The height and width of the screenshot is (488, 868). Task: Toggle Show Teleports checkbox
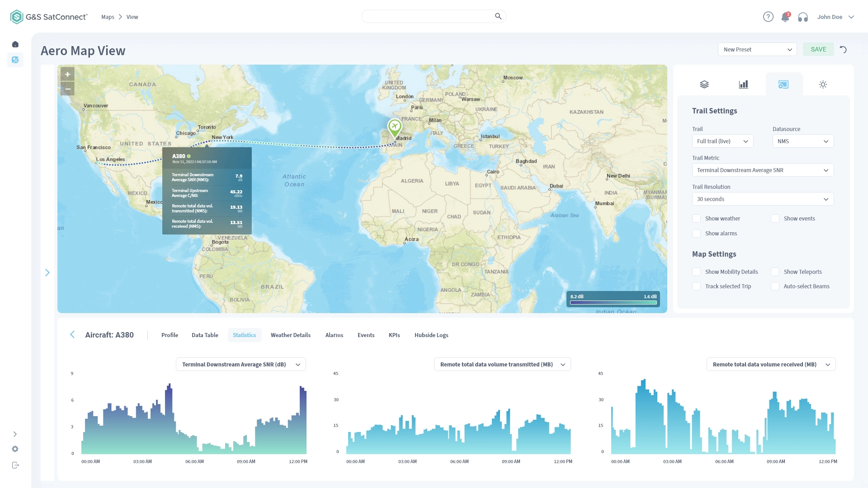775,272
